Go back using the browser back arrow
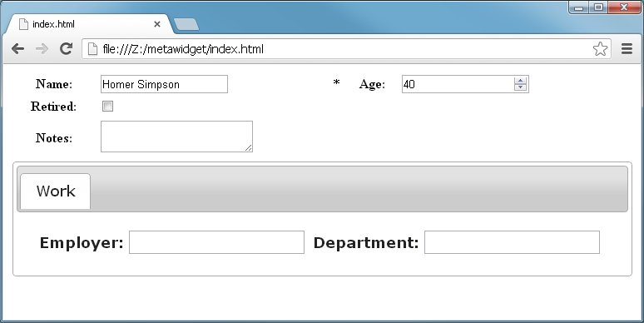The height and width of the screenshot is (323, 644). coord(17,49)
